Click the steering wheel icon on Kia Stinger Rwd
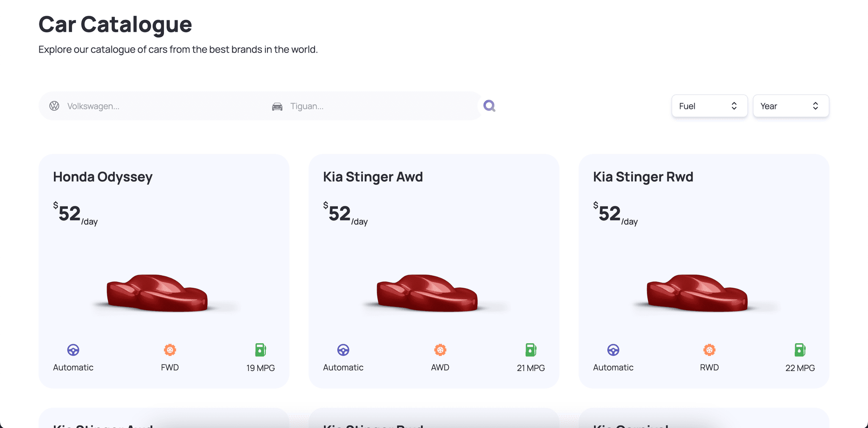 613,350
